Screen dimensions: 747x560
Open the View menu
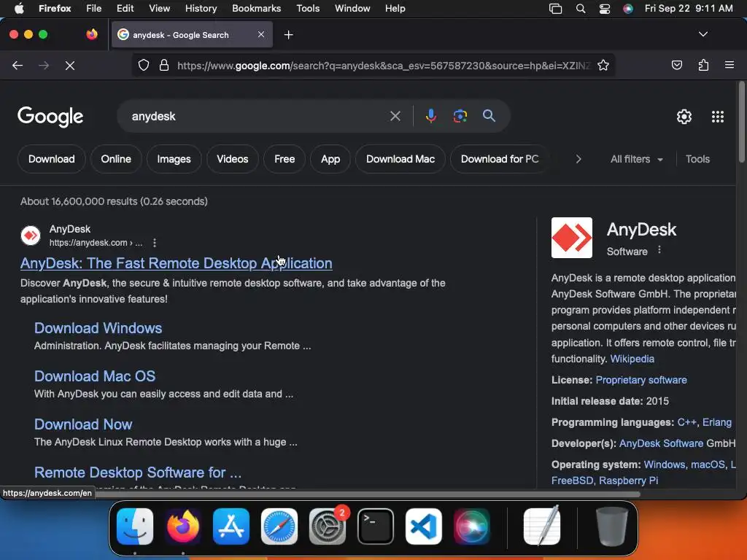click(x=159, y=9)
